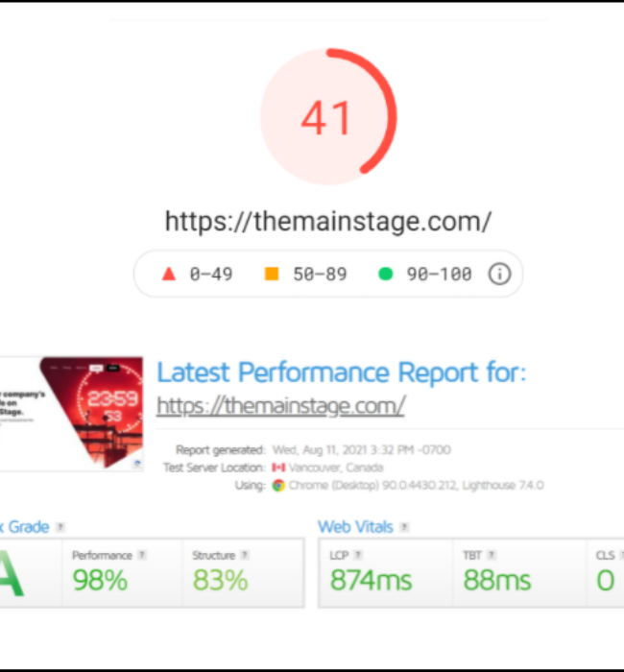This screenshot has height=672, width=624.
Task: Click the green circle 90-100 legend icon
Action: pos(385,274)
